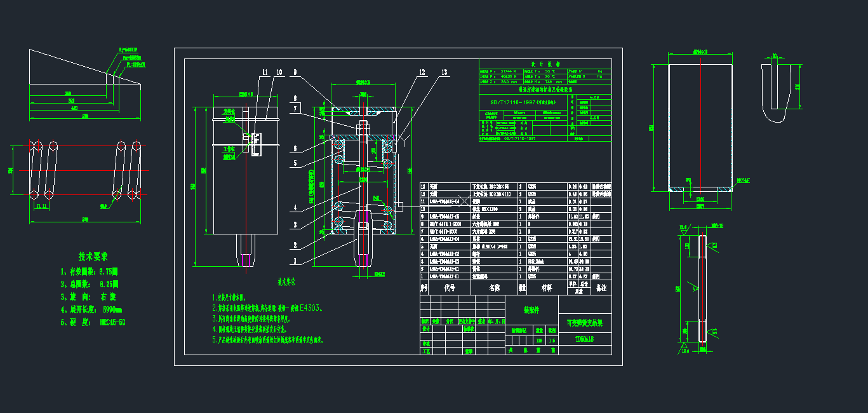
Task: Select the 可变弹簧支吊架 title text
Action: coord(584,323)
